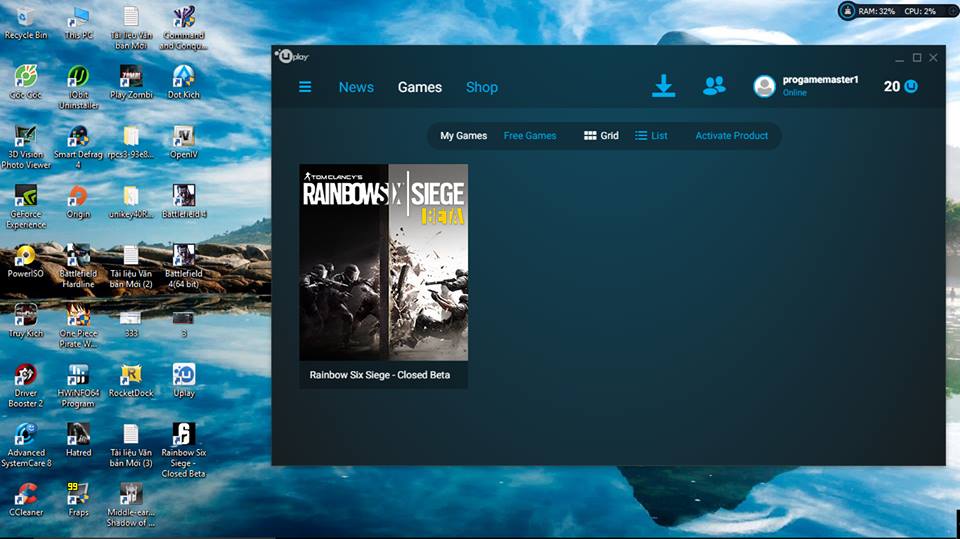Click the progamemaster1 profile avatar
Image resolution: width=960 pixels, height=539 pixels.
pyautogui.click(x=764, y=86)
